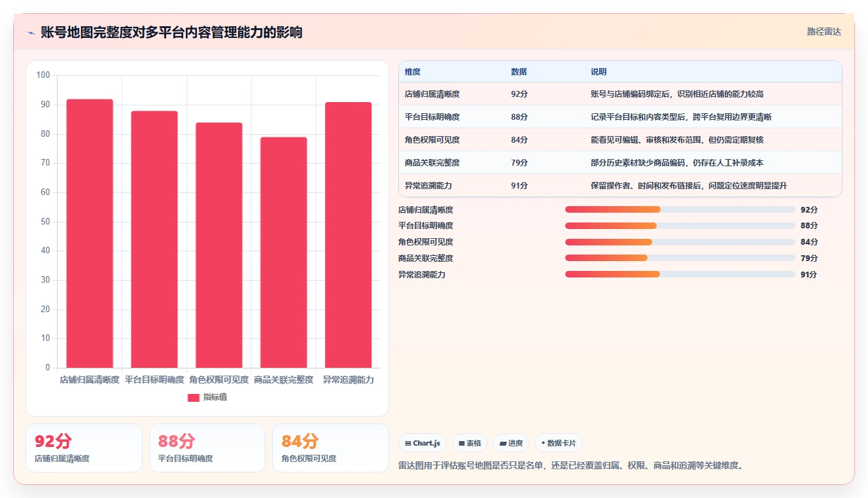The height and width of the screenshot is (498, 868).
Task: Click 角色权限可见度 table row cell
Action: 432,140
